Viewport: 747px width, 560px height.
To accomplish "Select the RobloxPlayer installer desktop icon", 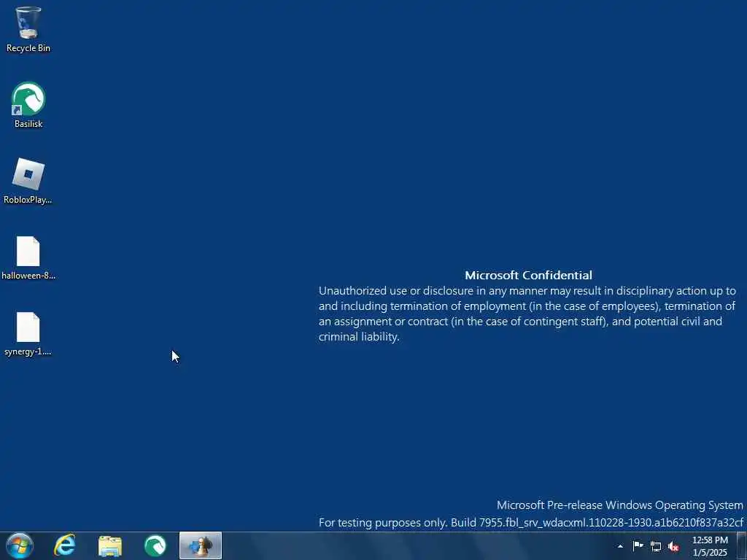I will coord(28,181).
